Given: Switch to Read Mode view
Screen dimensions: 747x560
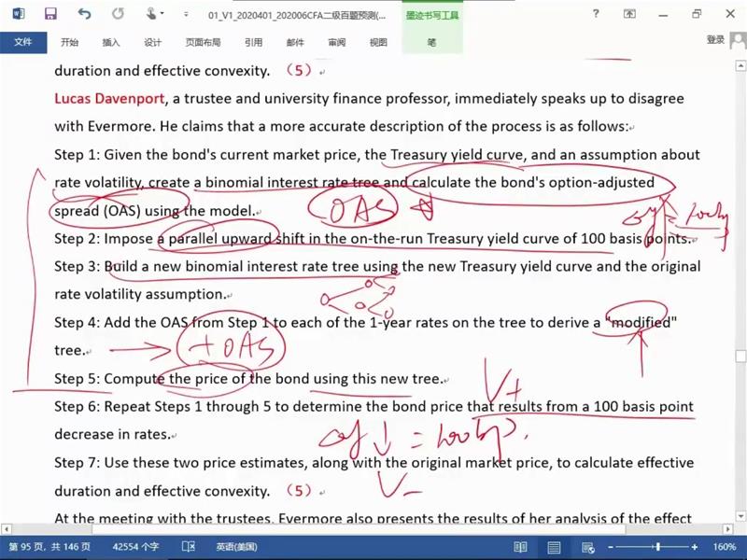Looking at the screenshot, I should (520, 547).
